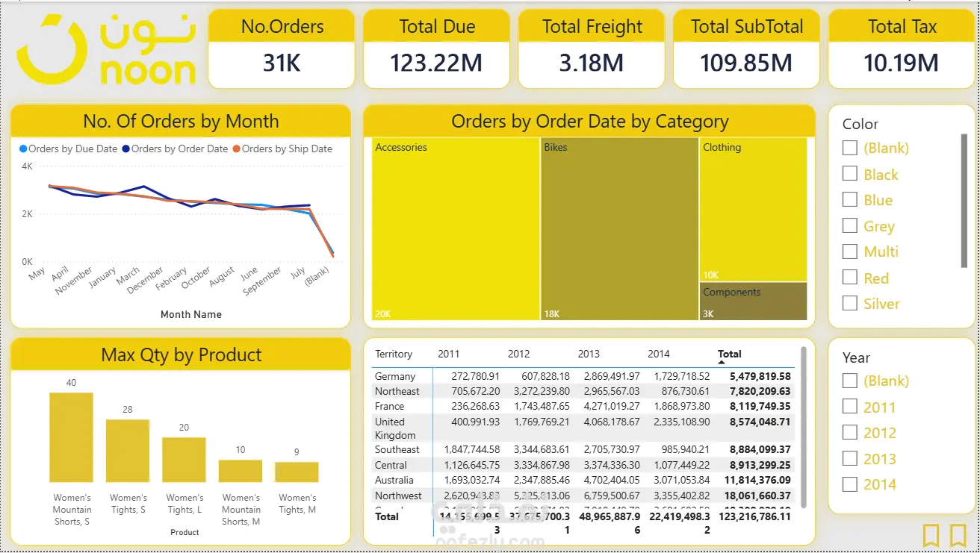The height and width of the screenshot is (553, 980).
Task: Click the Women's Mountain Shorts, S bar
Action: tap(72, 437)
